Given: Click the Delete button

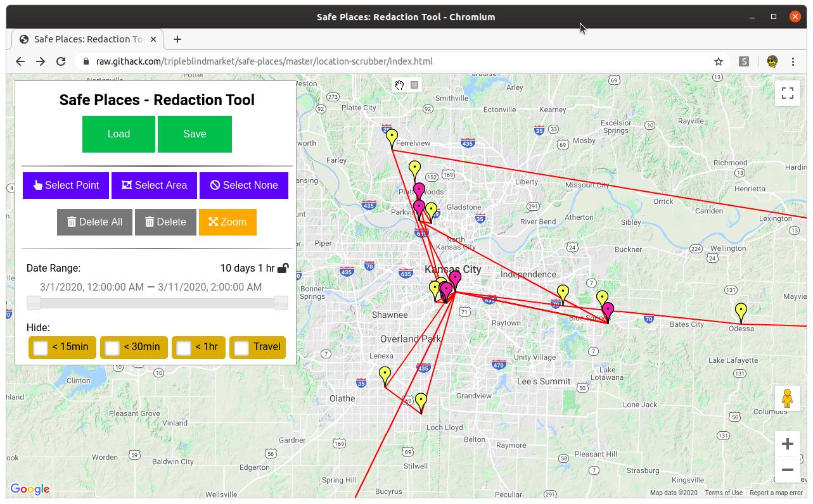Looking at the screenshot, I should [165, 222].
